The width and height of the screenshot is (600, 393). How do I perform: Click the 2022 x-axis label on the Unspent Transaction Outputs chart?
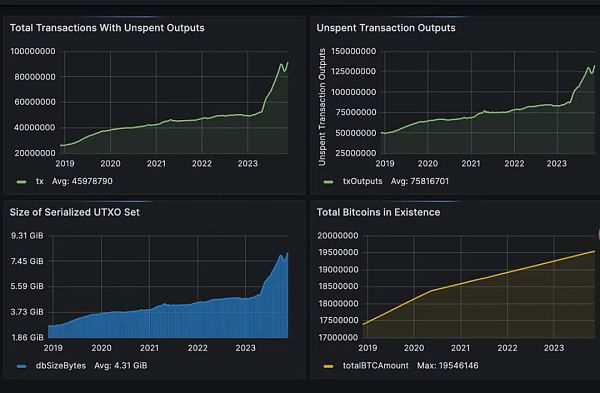pyautogui.click(x=514, y=164)
